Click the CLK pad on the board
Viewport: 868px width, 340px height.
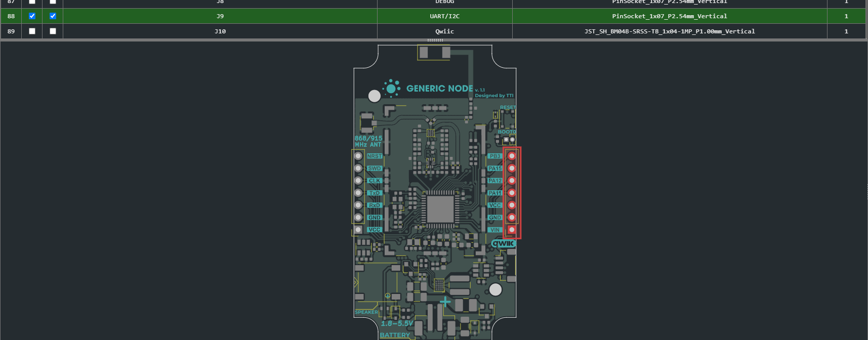[358, 181]
